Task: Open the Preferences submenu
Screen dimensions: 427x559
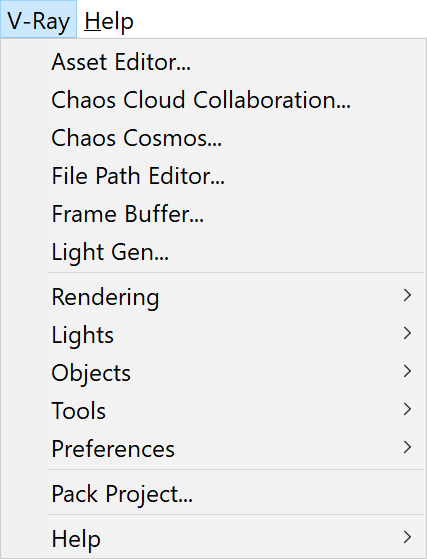Action: click(x=236, y=448)
